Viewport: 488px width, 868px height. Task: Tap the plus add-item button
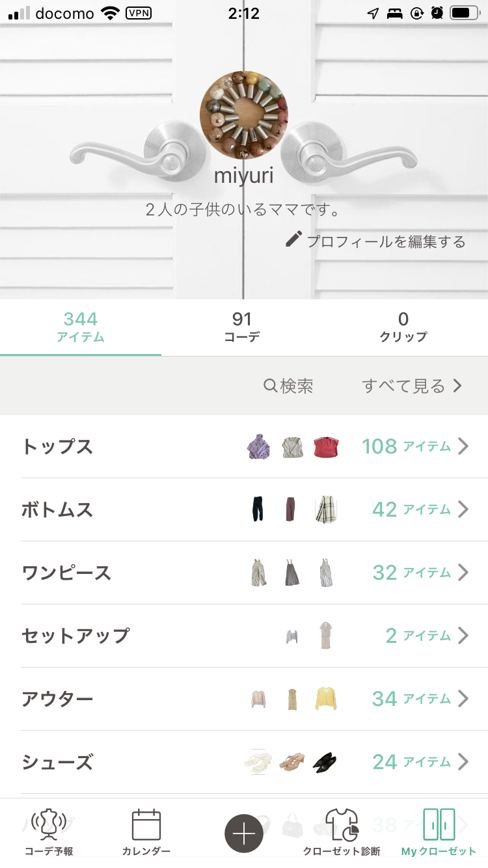click(244, 833)
